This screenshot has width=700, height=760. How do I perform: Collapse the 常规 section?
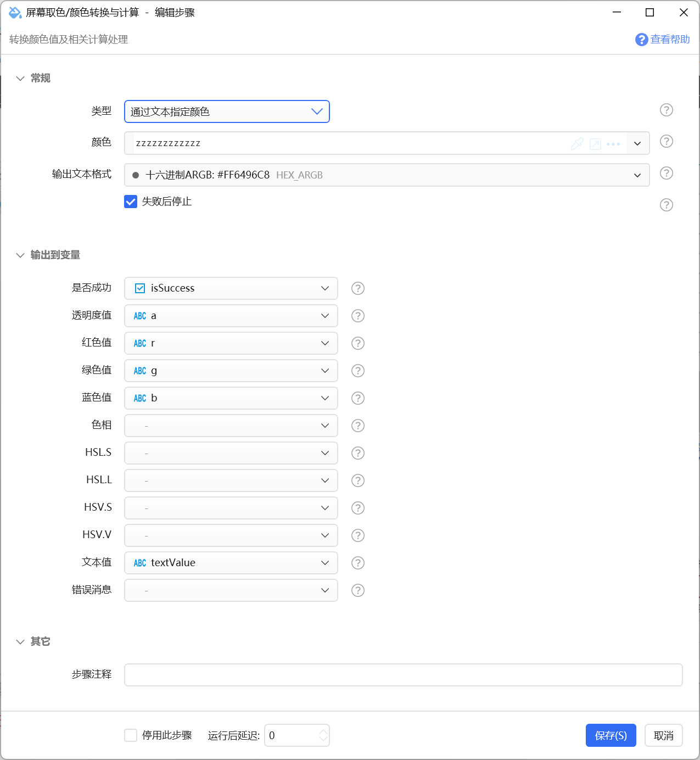pyautogui.click(x=20, y=79)
